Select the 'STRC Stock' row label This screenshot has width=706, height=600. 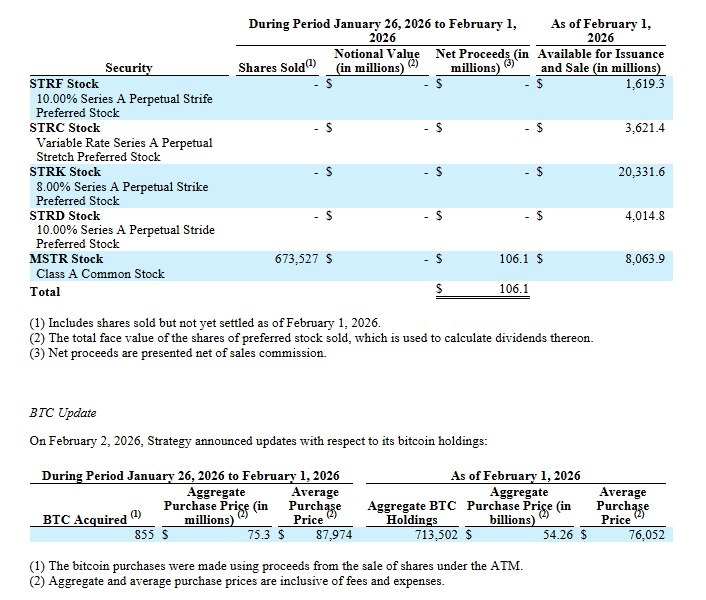[x=65, y=128]
